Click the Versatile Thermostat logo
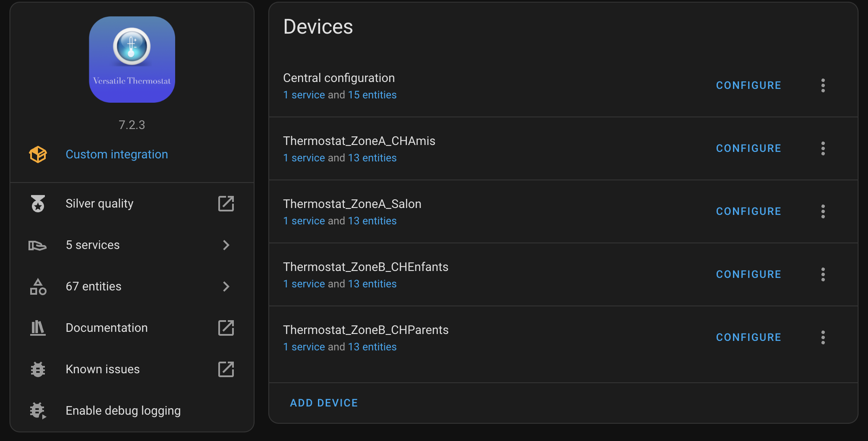 [132, 60]
